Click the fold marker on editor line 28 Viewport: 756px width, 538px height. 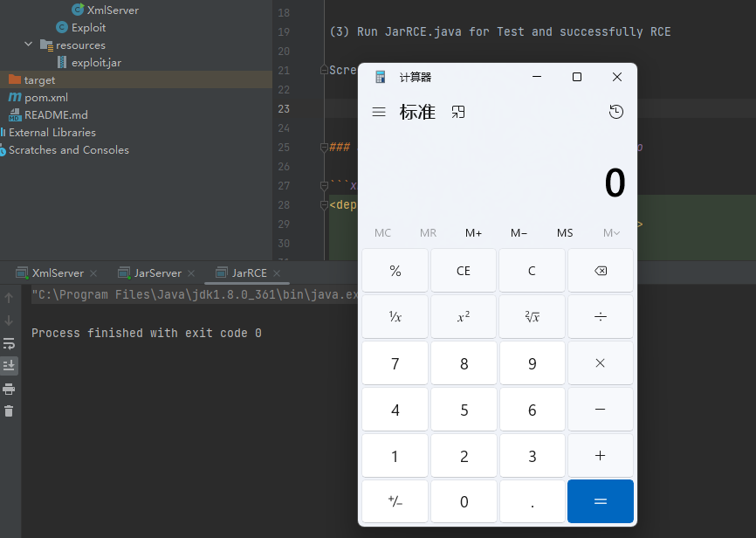pos(324,205)
